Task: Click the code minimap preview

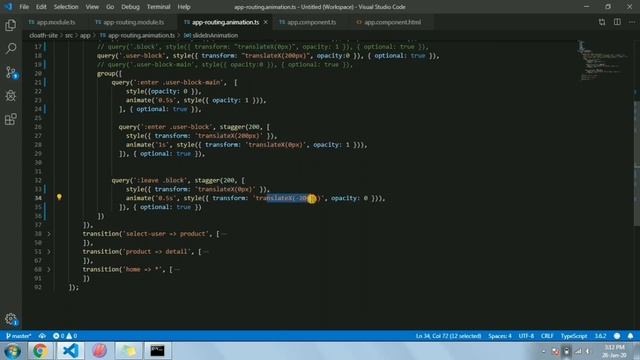Action: tap(604, 60)
